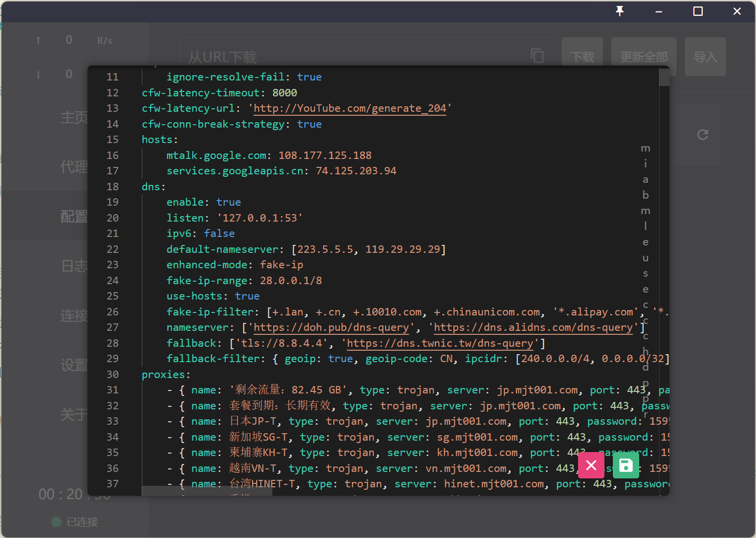
Task: Click the 已连接 connected status indicator
Action: point(75,522)
